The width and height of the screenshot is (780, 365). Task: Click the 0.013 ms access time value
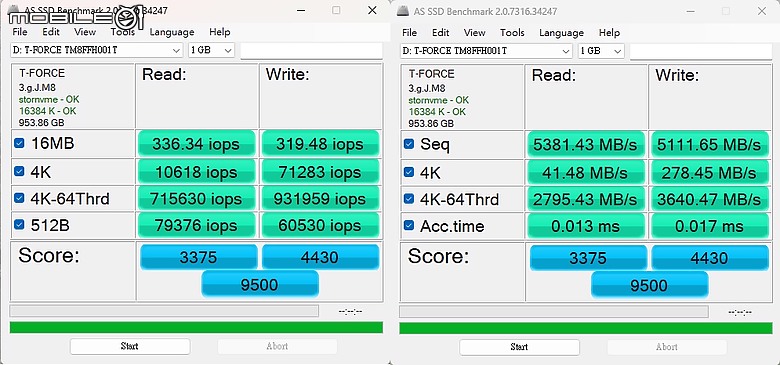[x=585, y=226]
